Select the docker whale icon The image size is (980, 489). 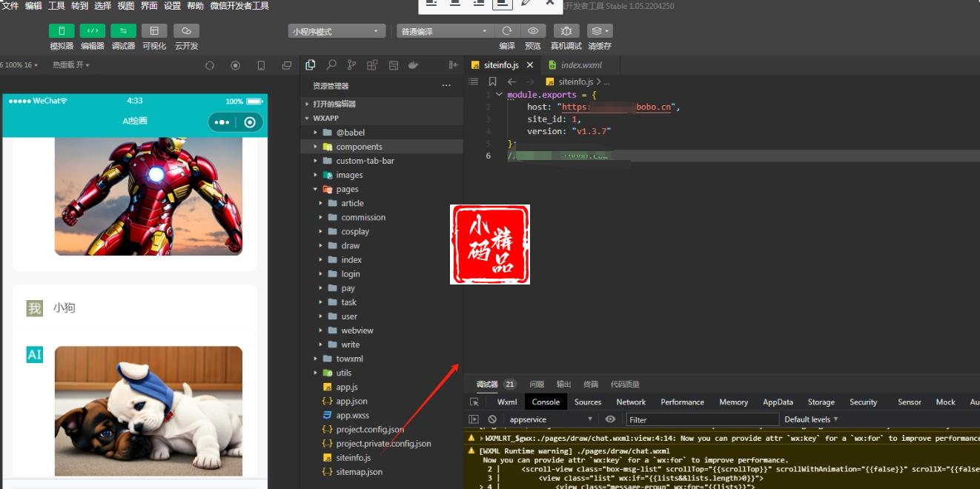414,65
